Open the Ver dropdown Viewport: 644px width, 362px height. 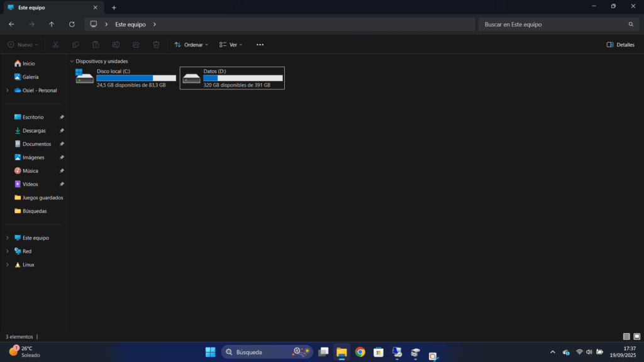(230, 45)
